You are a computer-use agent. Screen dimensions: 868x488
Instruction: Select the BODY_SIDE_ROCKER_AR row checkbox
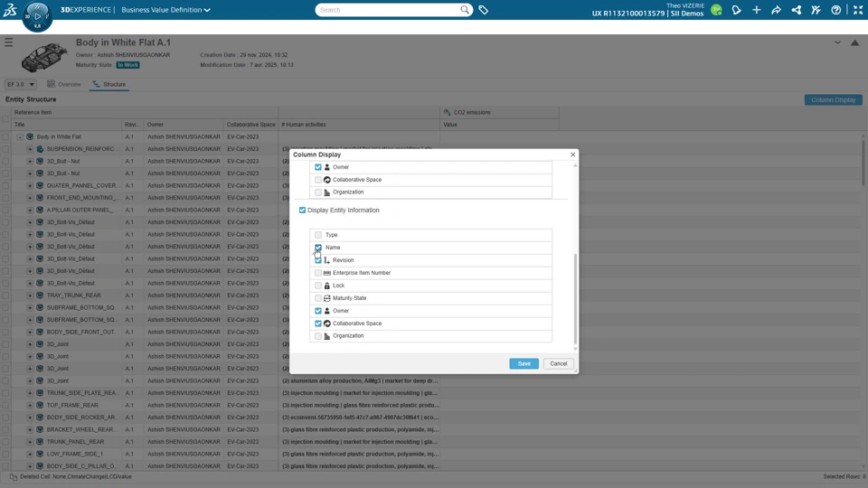[x=5, y=418]
